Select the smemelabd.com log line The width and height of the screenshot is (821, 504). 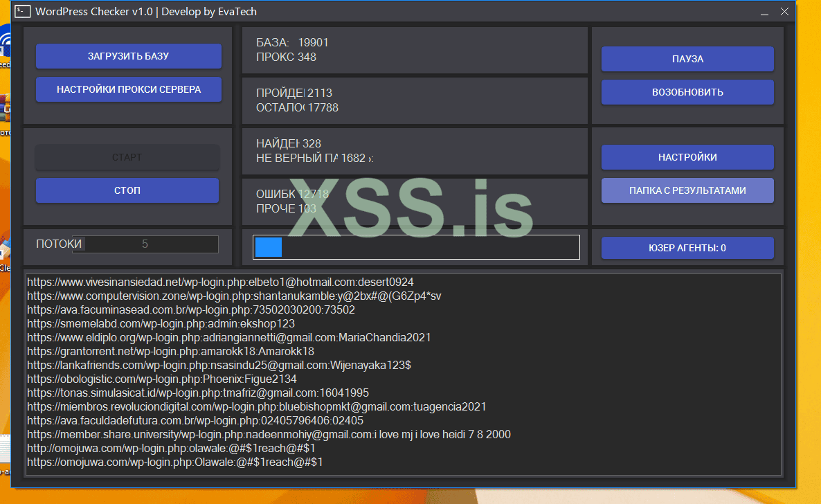point(161,324)
